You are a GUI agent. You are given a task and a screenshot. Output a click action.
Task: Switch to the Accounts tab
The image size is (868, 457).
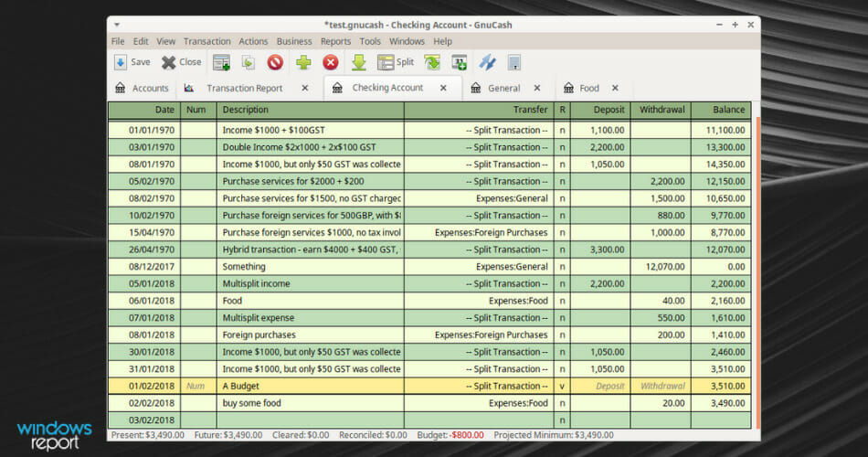(142, 88)
